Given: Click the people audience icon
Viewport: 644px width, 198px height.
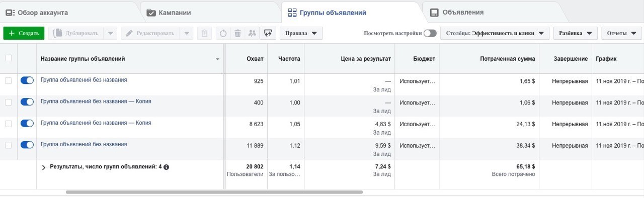Looking at the screenshot, I should pos(252,33).
